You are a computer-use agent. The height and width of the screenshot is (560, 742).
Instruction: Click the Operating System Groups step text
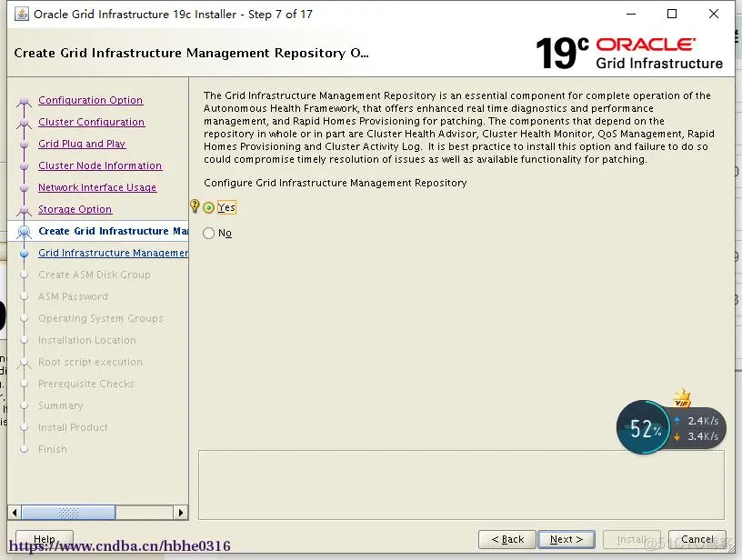(x=101, y=318)
